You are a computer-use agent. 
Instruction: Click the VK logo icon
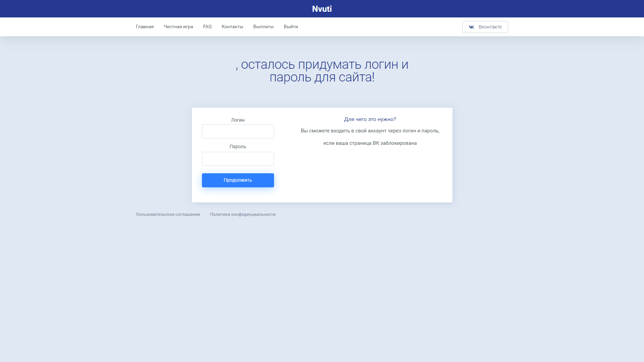471,27
